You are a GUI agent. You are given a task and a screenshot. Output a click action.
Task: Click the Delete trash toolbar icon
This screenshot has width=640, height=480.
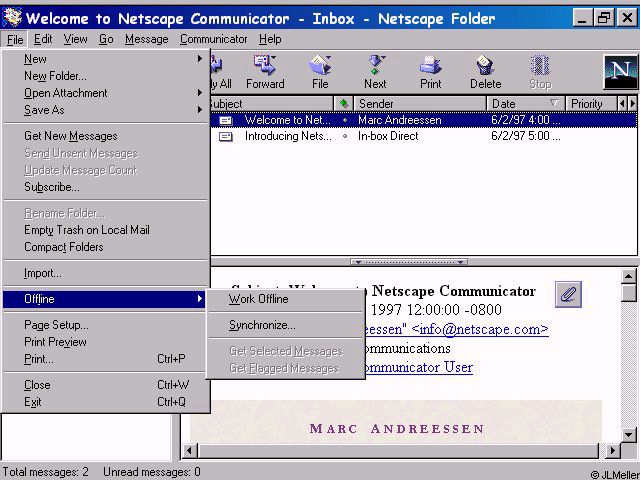pos(485,72)
